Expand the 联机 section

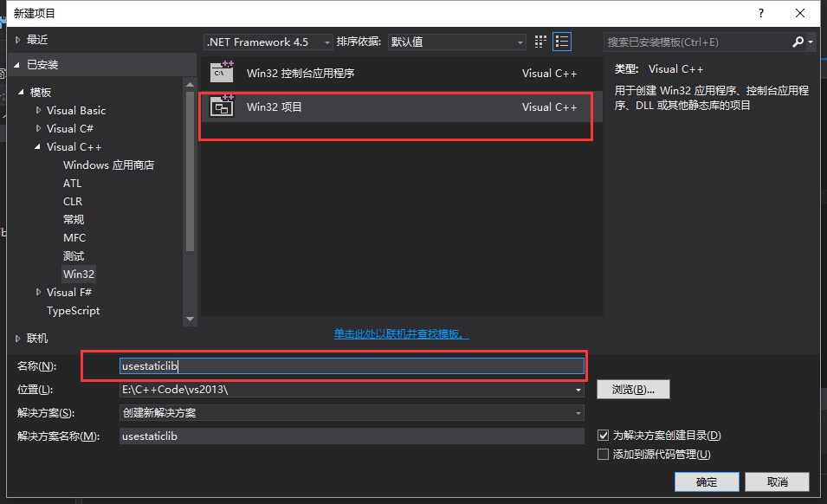click(x=18, y=339)
